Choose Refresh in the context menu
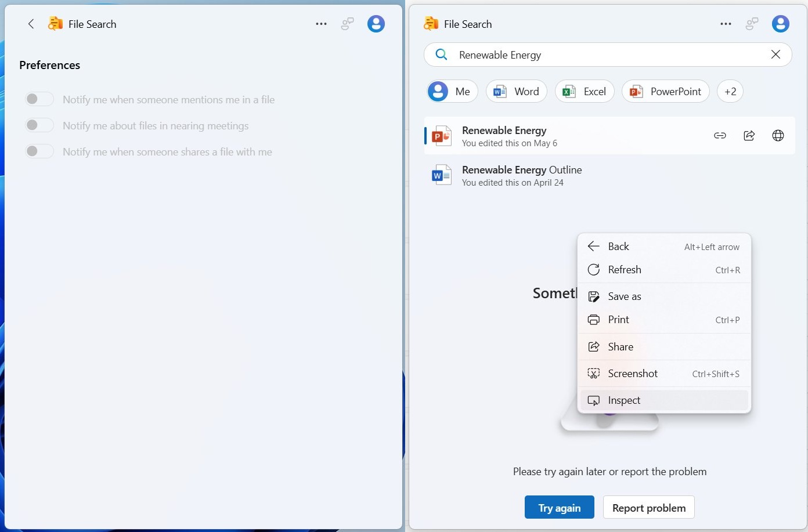 664,270
